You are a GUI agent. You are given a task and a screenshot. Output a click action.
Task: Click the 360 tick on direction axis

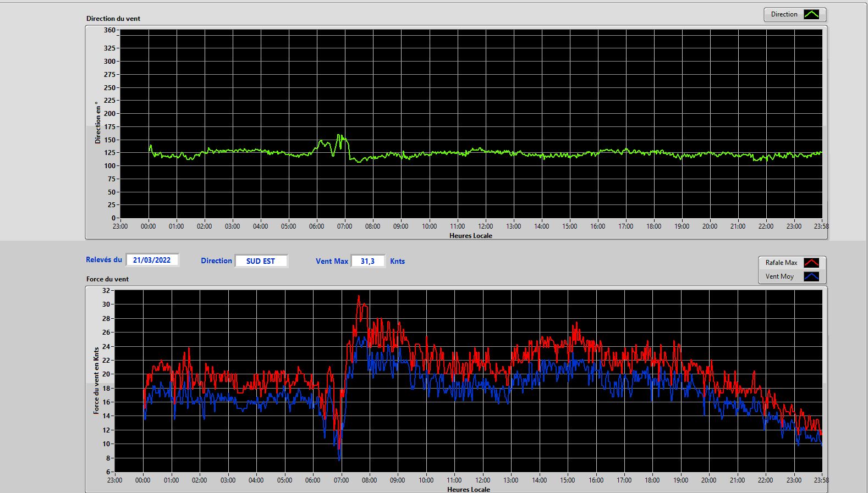(109, 30)
